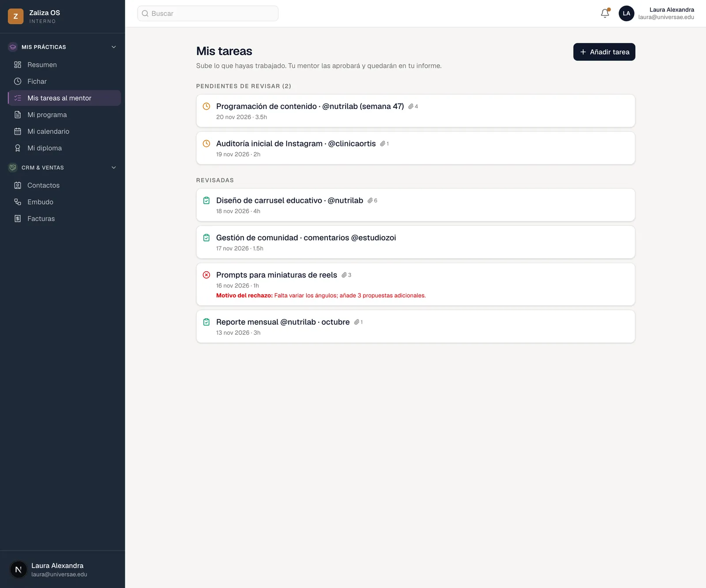Image resolution: width=706 pixels, height=588 pixels.
Task: Go to Embudo view
Action: 64,202
